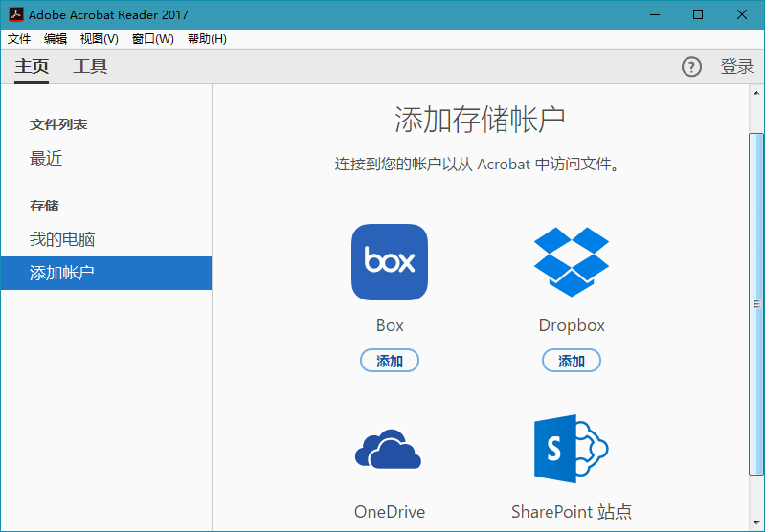Click the Box label text

(x=390, y=325)
